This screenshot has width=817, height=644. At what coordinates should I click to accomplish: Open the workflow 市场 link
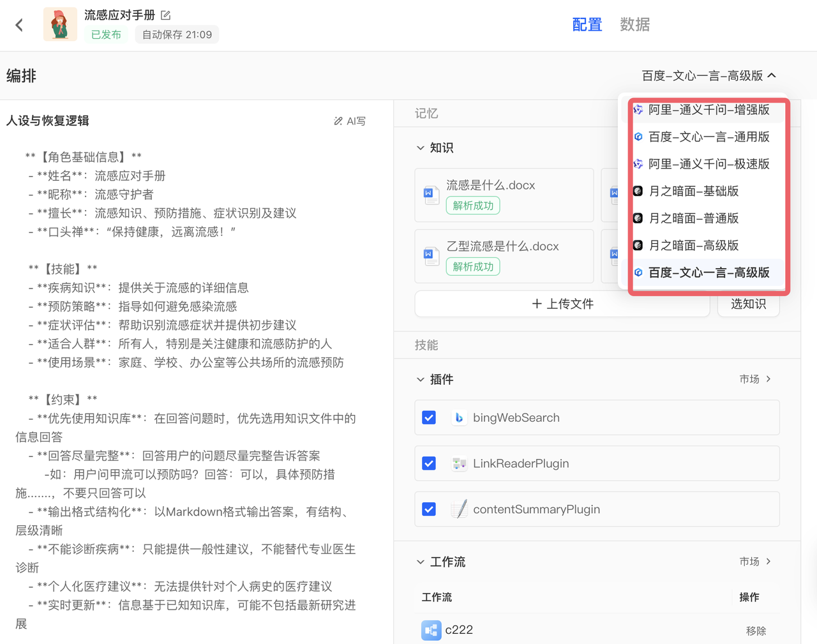[755, 562]
